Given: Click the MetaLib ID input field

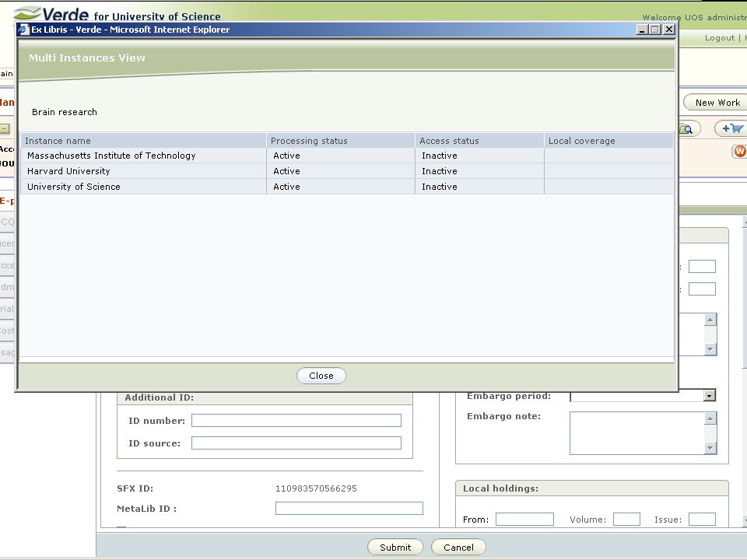Looking at the screenshot, I should [349, 508].
